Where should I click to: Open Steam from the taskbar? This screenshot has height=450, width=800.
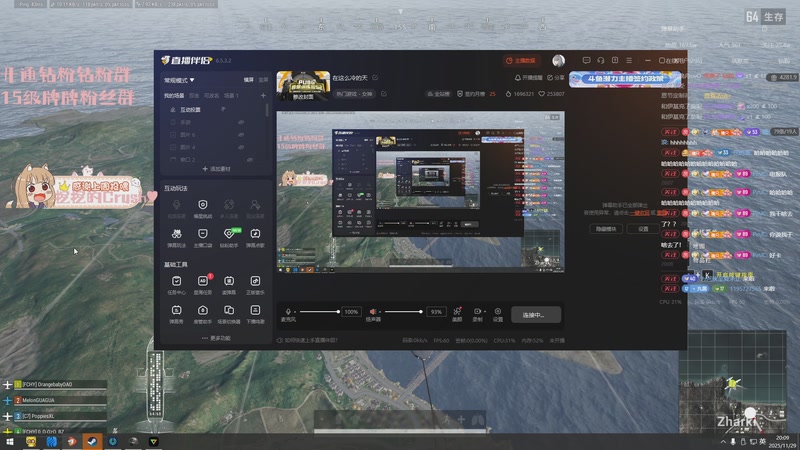coord(92,441)
